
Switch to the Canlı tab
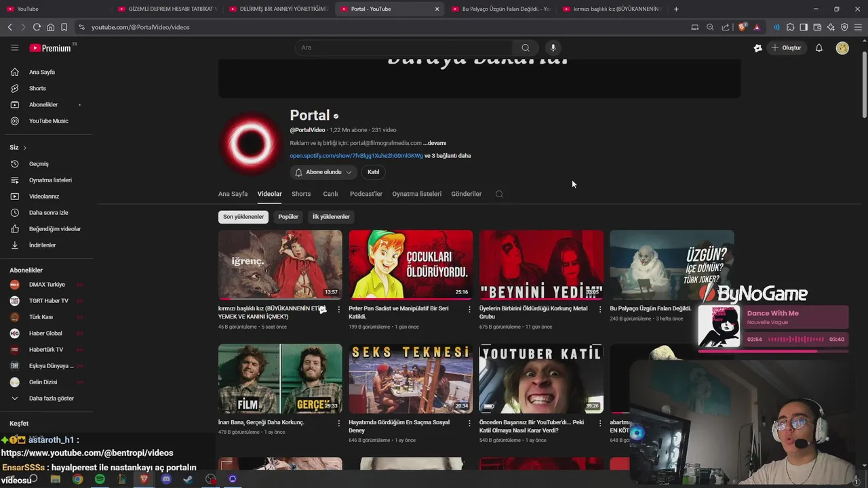point(330,194)
